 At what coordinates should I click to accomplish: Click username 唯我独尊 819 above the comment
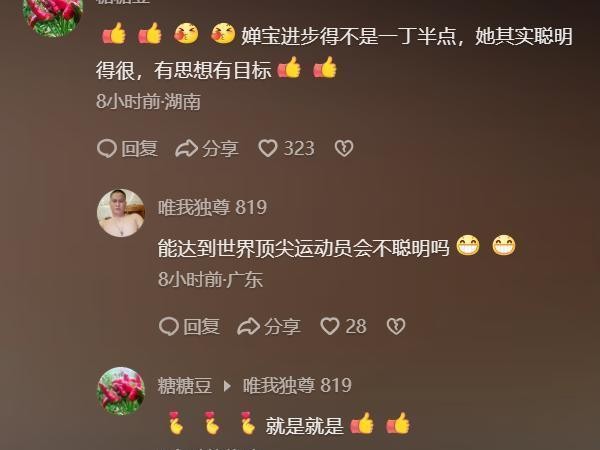coord(212,207)
